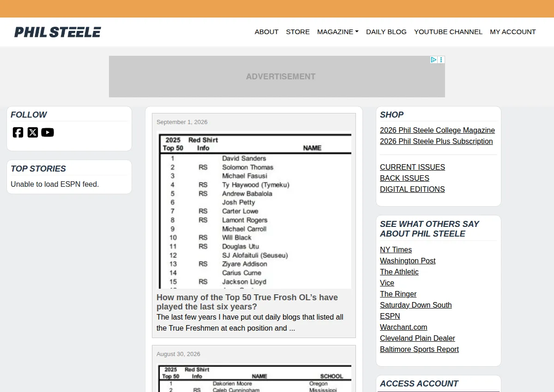Click the 'Unable to load ESPN feed.' text
Screen dimensions: 554x392
pyautogui.click(x=55, y=184)
